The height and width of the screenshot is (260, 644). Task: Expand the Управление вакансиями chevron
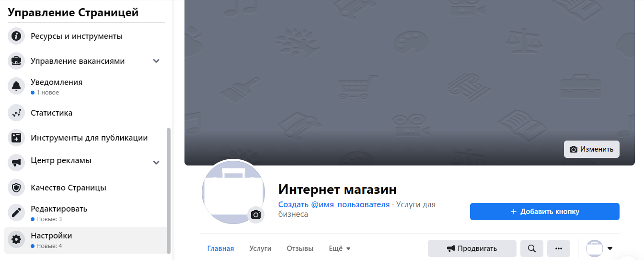click(156, 61)
